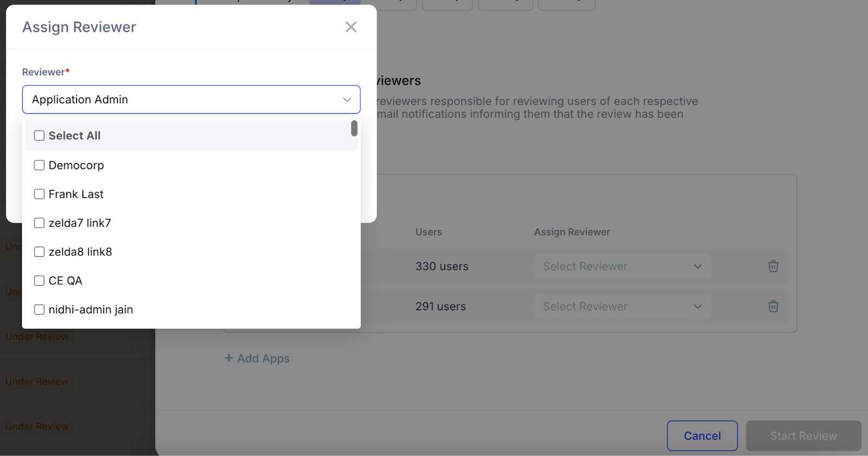Viewport: 868px width, 456px height.
Task: Open Select Reviewer dropdown for 330 users row
Action: 622,266
